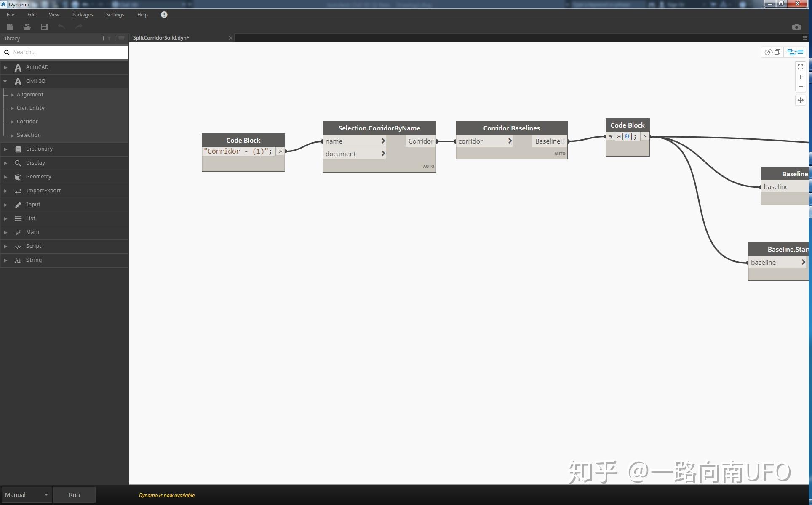
Task: Click the Civil 3D library section icon
Action: click(x=17, y=81)
